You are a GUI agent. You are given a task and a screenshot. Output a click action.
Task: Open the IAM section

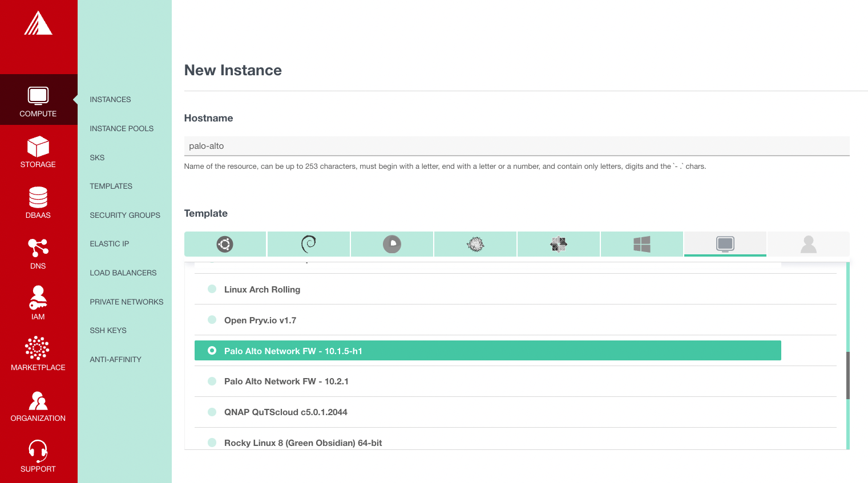[38, 303]
